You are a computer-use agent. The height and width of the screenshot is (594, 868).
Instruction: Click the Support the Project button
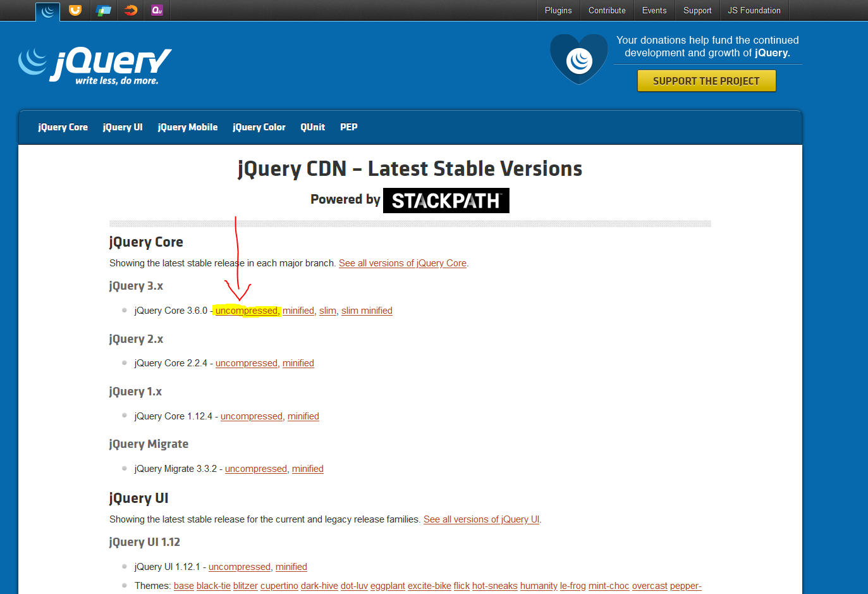pyautogui.click(x=706, y=81)
